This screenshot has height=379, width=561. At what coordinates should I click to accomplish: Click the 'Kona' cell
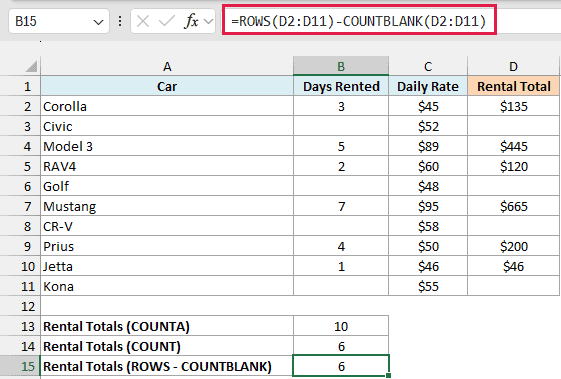pyautogui.click(x=167, y=287)
